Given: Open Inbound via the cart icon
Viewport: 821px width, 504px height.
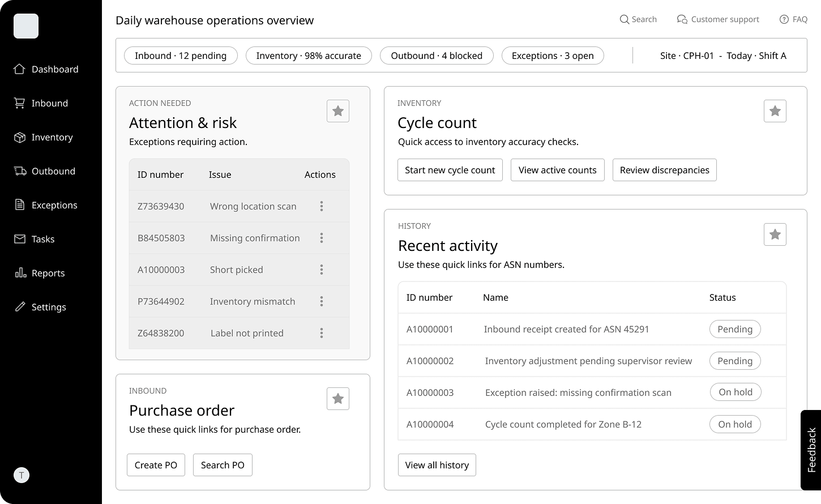Looking at the screenshot, I should pos(20,103).
